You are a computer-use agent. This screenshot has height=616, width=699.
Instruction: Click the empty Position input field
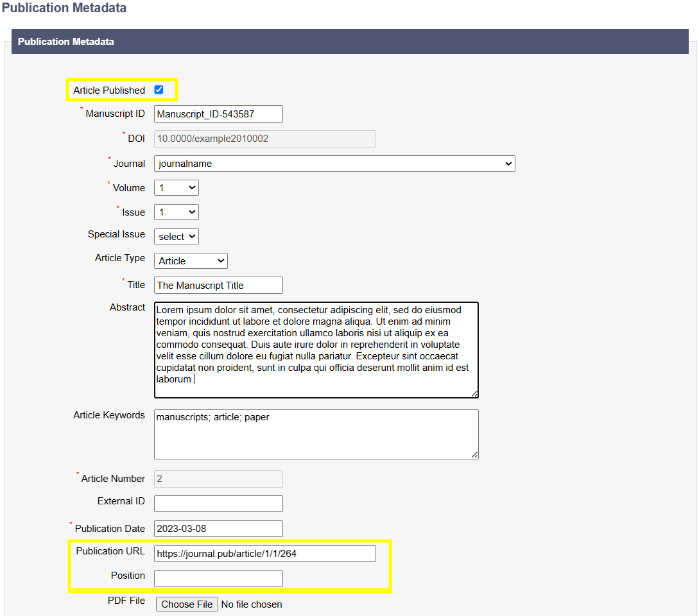coord(218,579)
